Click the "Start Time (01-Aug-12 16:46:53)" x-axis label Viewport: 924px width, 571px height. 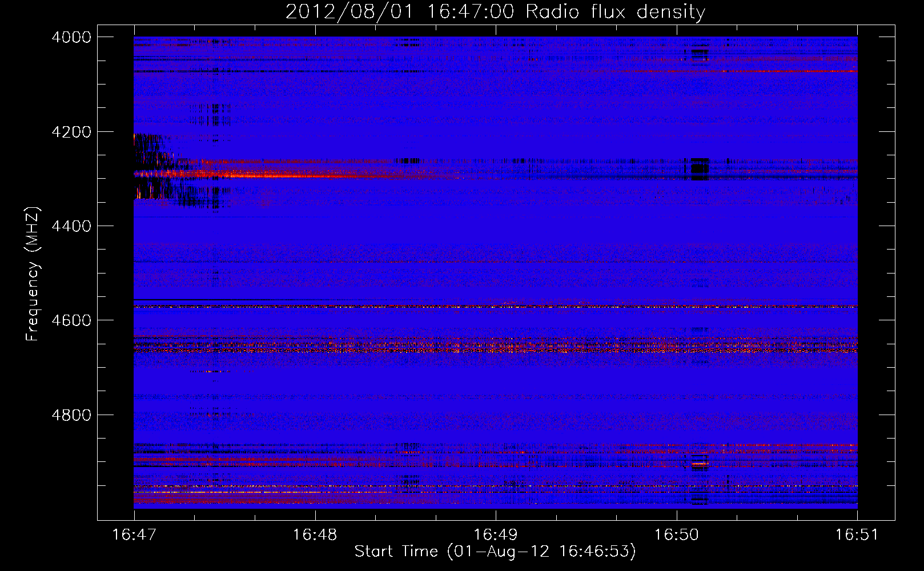pyautogui.click(x=495, y=552)
